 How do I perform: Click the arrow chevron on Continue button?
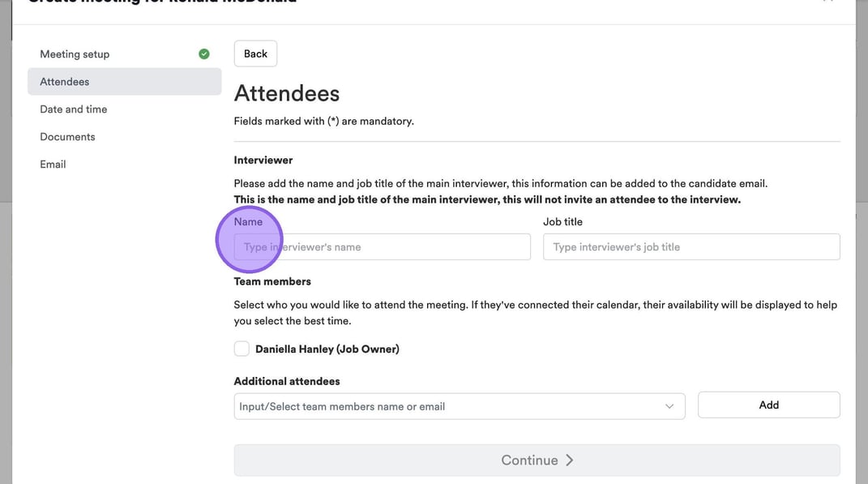click(570, 460)
